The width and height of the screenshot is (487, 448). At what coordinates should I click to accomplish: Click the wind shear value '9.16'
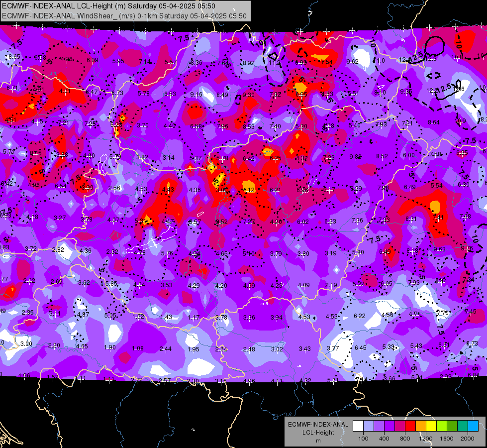pos(196,94)
